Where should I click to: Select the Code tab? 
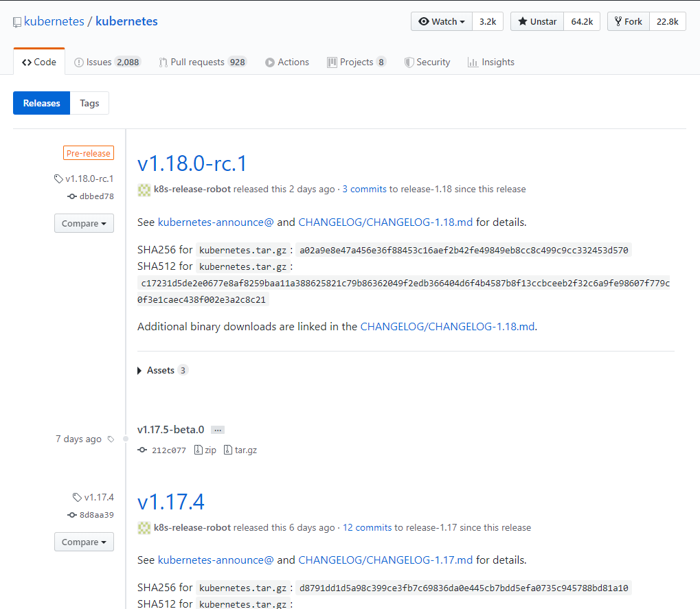coord(39,62)
